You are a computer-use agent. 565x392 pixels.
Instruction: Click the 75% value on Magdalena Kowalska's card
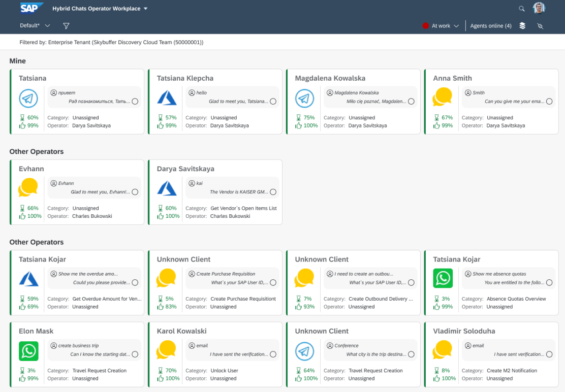[309, 118]
